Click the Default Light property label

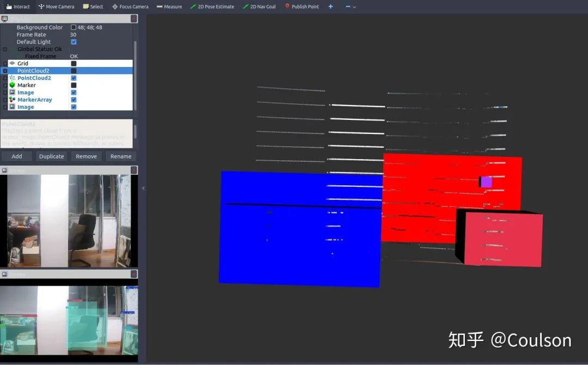(x=33, y=42)
